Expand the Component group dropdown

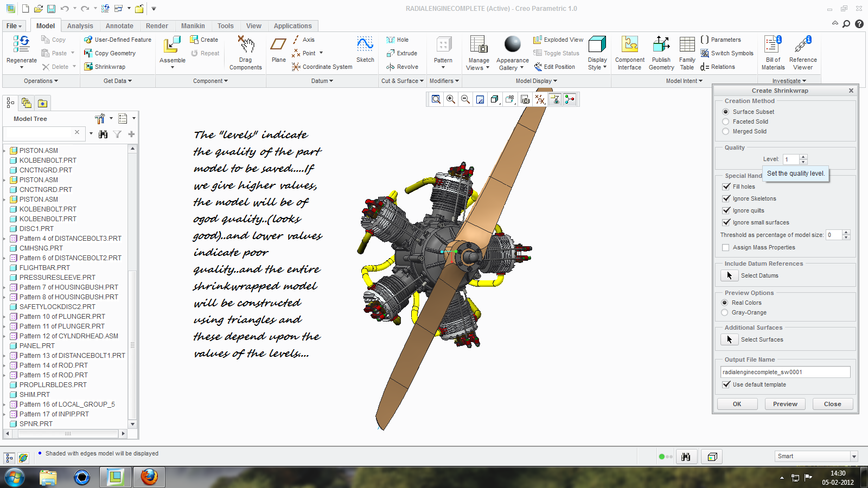click(210, 81)
